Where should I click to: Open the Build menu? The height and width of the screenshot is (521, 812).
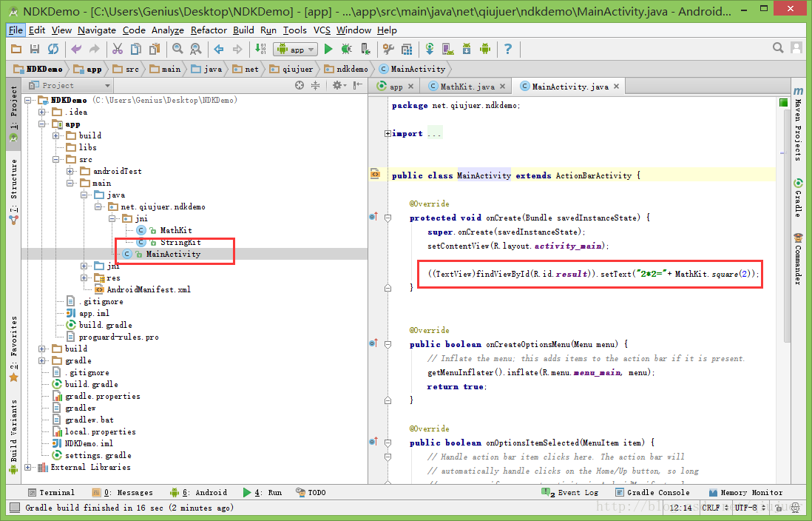point(243,30)
